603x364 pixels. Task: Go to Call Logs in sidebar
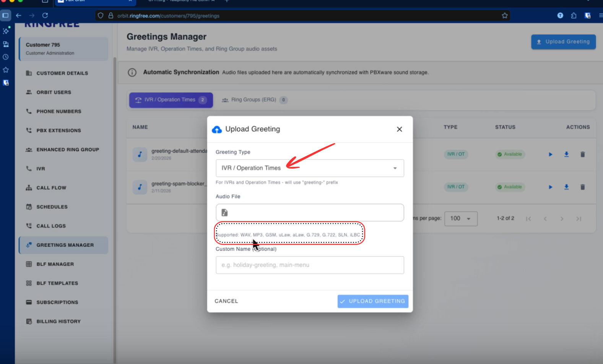point(51,226)
